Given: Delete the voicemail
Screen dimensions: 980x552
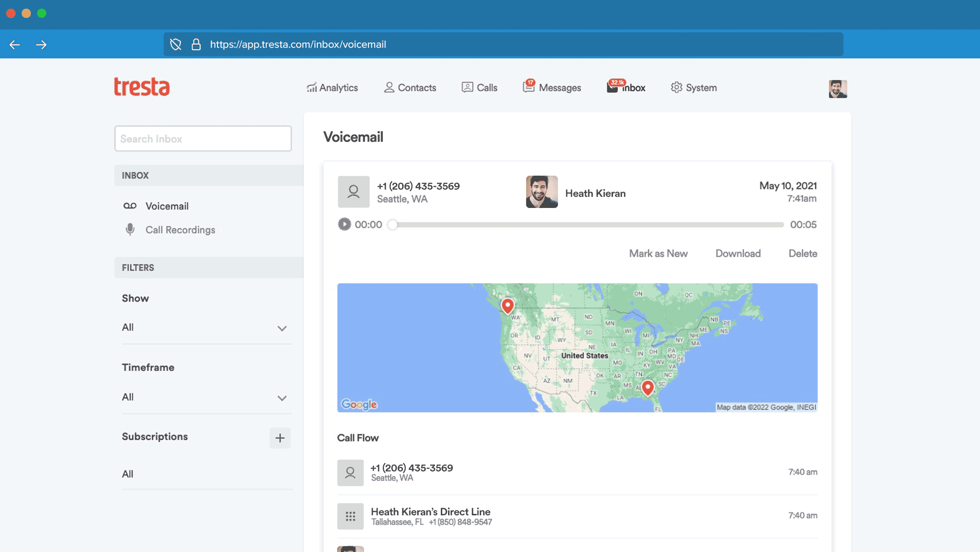Looking at the screenshot, I should click(x=803, y=253).
